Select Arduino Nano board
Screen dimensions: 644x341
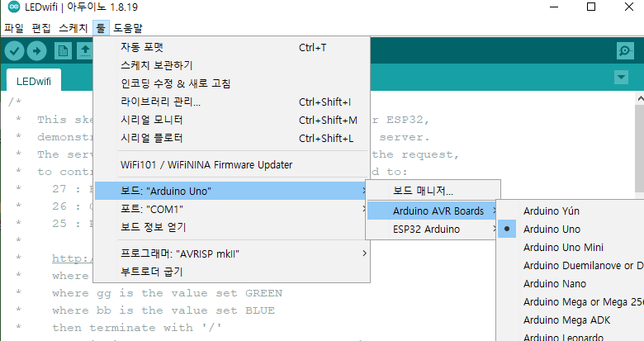570,283
